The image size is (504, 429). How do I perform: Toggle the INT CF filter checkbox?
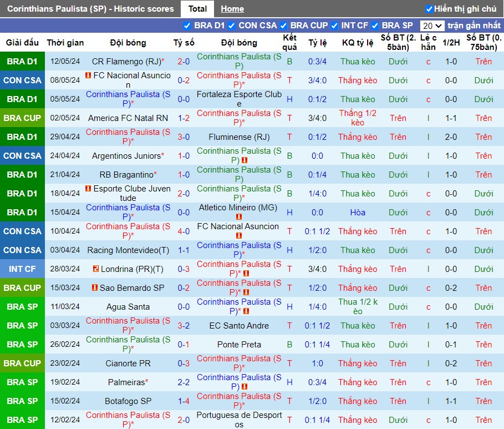[x=334, y=26]
